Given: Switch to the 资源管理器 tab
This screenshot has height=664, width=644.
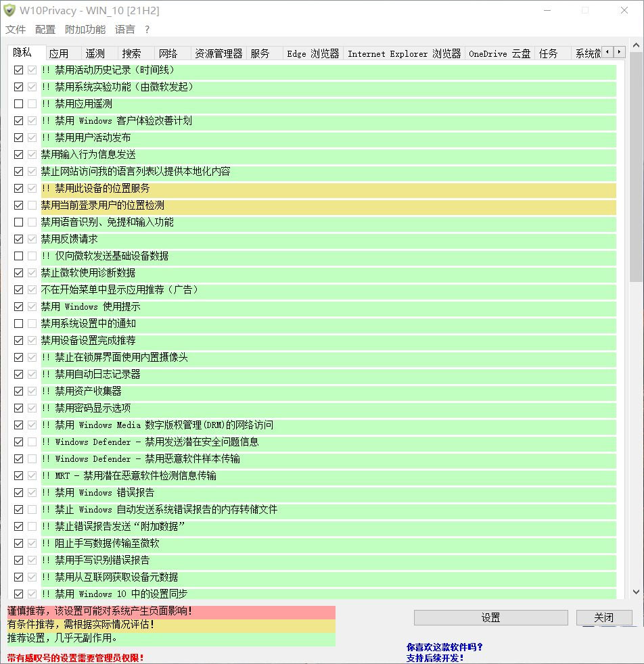Looking at the screenshot, I should coord(218,53).
